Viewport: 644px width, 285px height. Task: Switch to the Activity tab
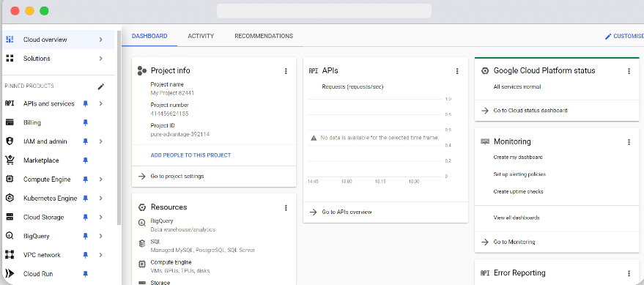tap(201, 36)
